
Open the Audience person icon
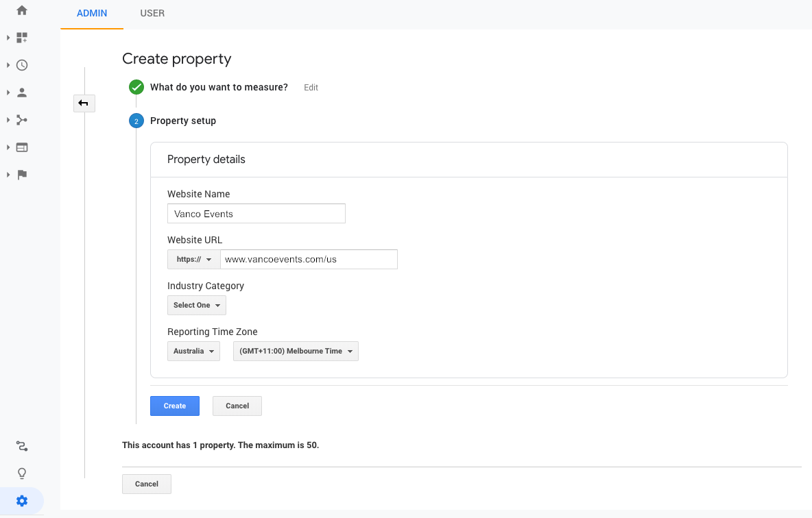tap(22, 92)
